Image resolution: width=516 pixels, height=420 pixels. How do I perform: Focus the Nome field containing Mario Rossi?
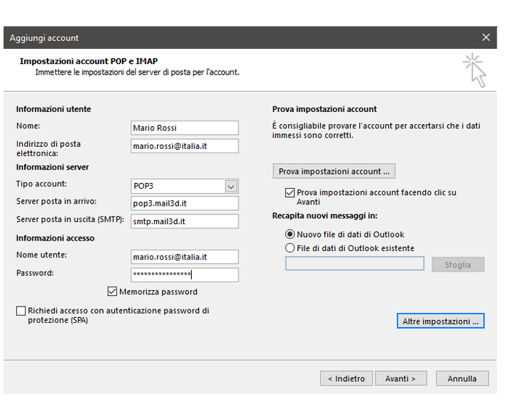click(x=185, y=128)
